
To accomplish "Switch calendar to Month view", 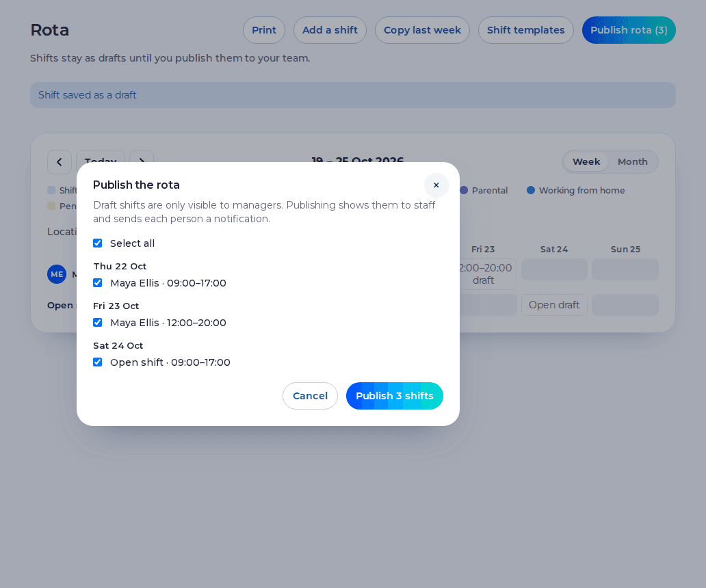I will (x=633, y=162).
